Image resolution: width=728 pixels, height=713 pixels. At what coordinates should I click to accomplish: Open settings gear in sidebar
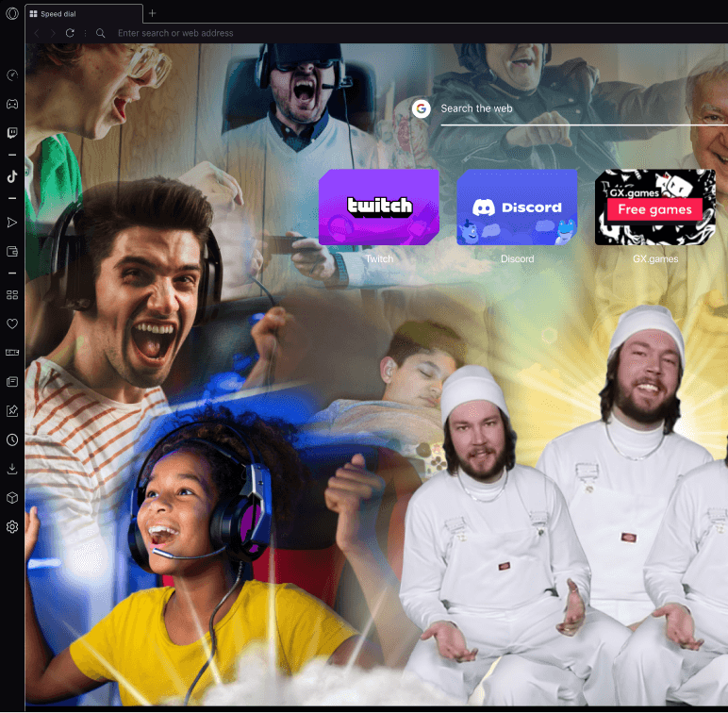click(x=12, y=527)
